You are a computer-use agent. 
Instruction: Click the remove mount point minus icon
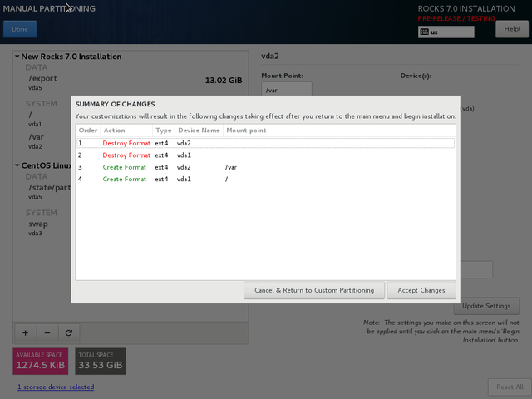(x=47, y=332)
